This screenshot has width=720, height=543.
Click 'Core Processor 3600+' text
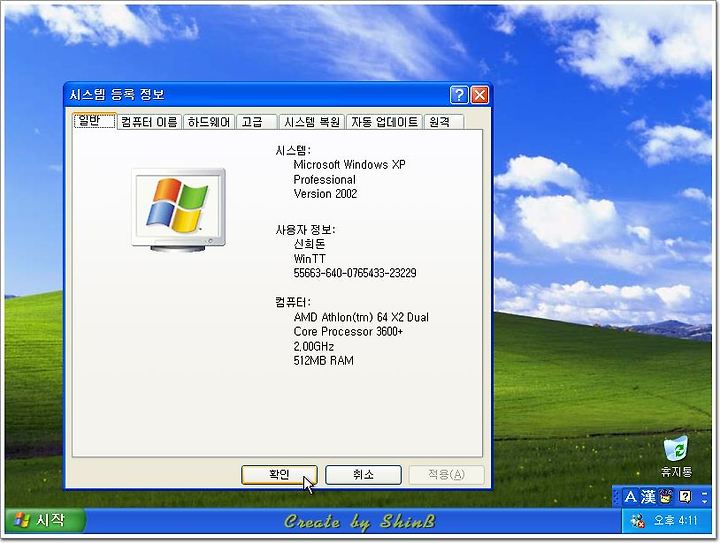point(348,331)
